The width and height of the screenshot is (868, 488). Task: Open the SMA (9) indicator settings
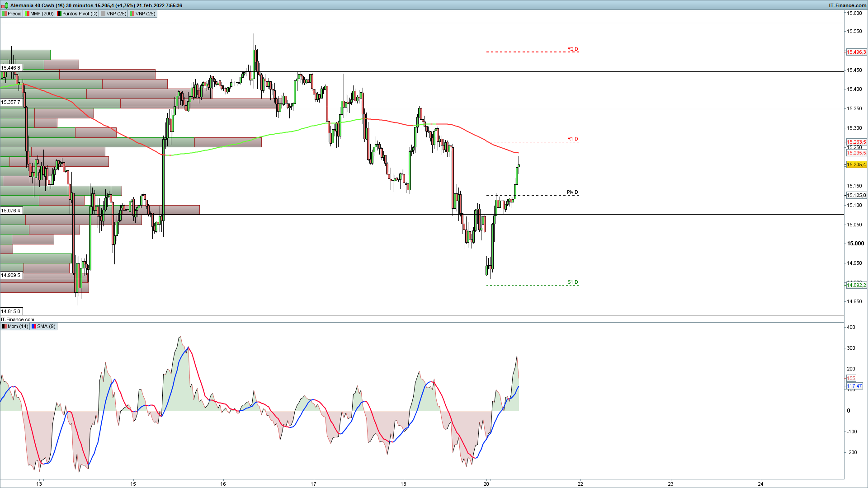43,326
